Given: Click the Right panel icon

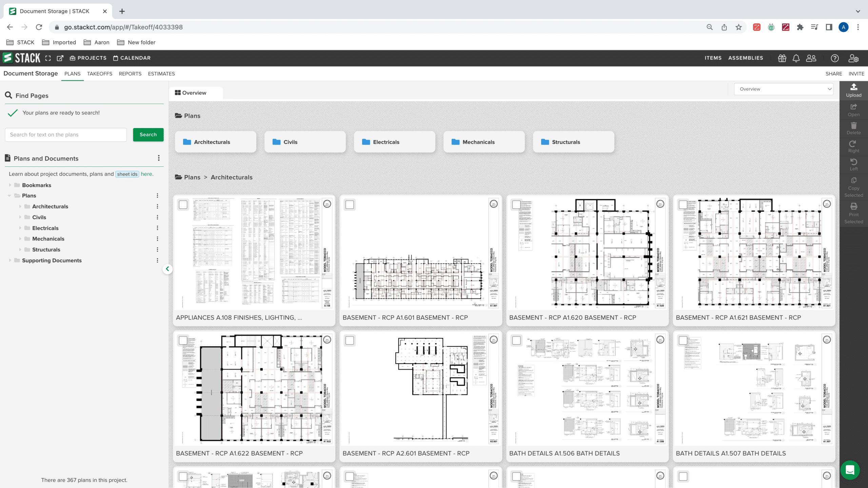Looking at the screenshot, I should coord(854,147).
